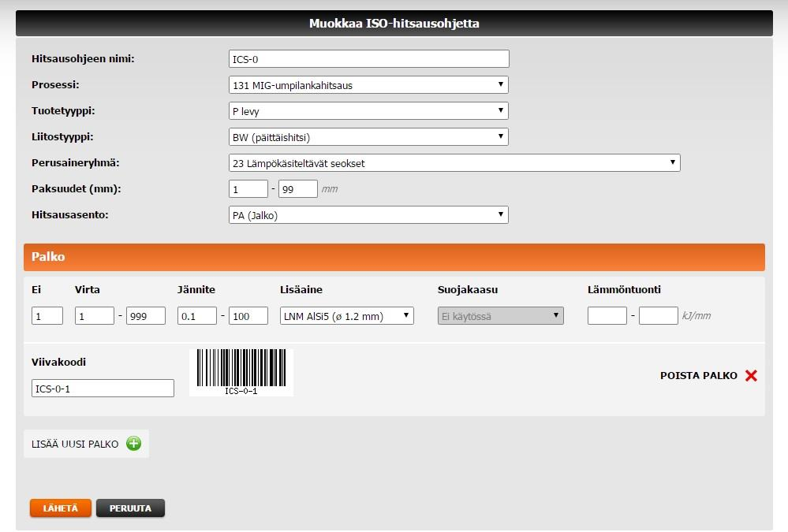The width and height of the screenshot is (788, 532).
Task: Click the POISTA PALKO text link
Action: click(x=699, y=376)
